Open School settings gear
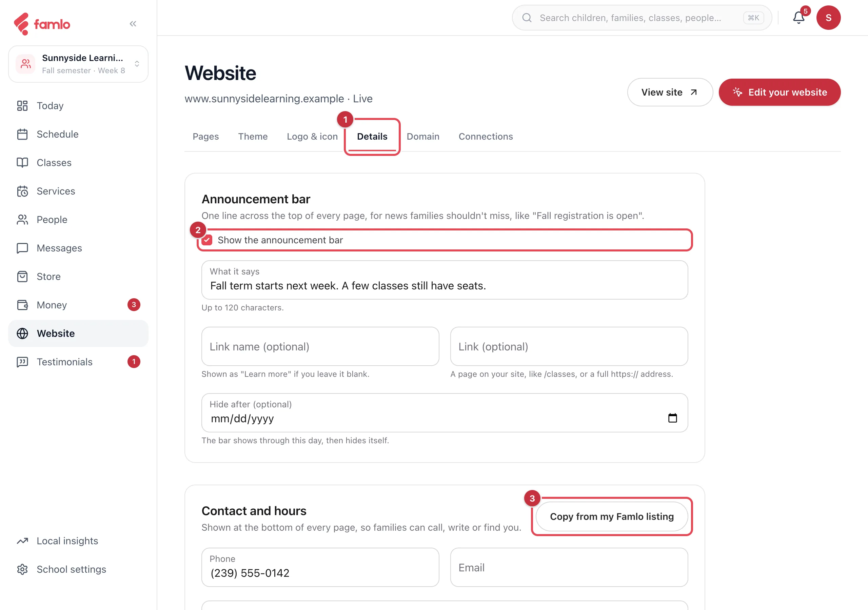The width and height of the screenshot is (868, 610). 22,569
